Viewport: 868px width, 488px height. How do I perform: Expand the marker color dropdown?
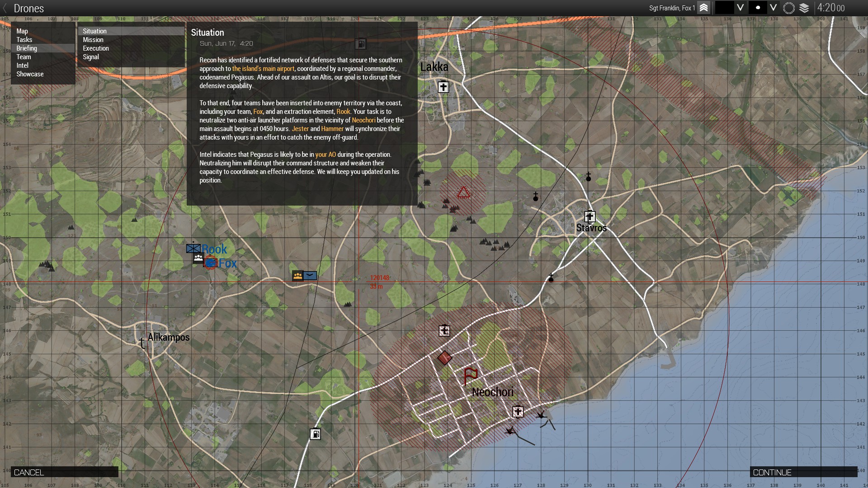click(740, 8)
